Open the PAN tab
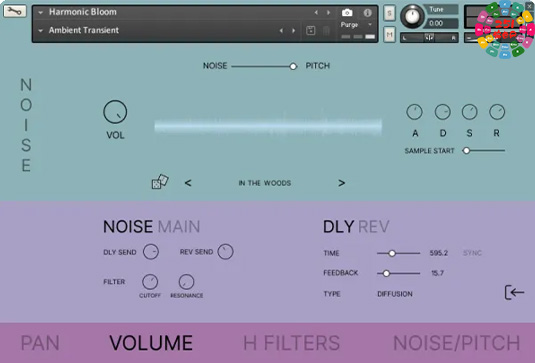The height and width of the screenshot is (363, 535). coord(40,343)
